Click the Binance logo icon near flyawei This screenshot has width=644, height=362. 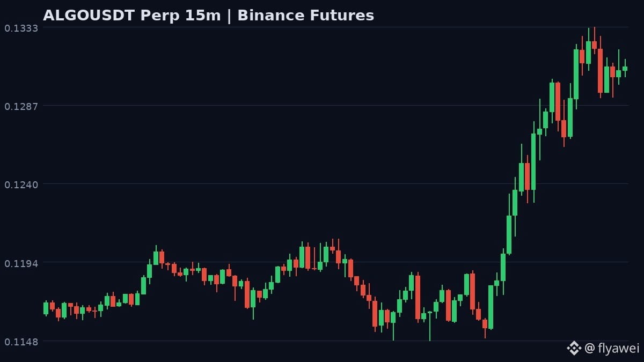(574, 348)
